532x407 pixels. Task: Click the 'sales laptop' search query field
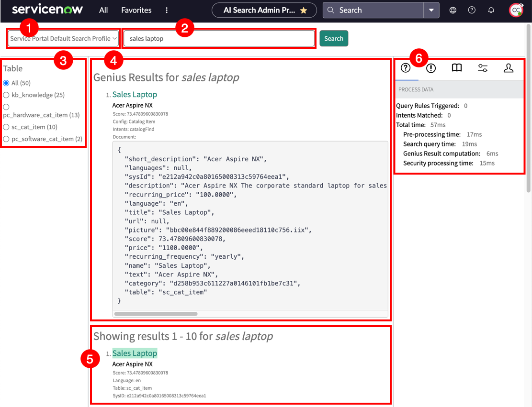[219, 38]
